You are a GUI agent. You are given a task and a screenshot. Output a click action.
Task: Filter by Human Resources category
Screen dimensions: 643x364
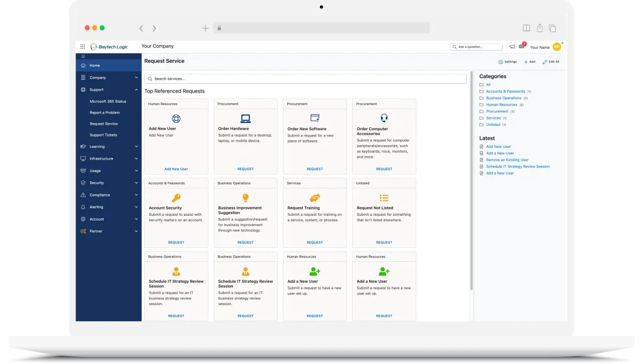click(502, 105)
